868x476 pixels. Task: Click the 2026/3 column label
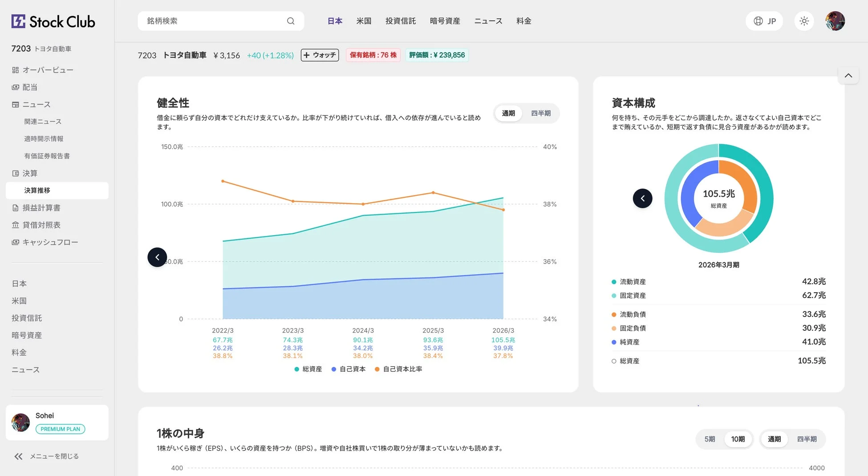pos(503,331)
